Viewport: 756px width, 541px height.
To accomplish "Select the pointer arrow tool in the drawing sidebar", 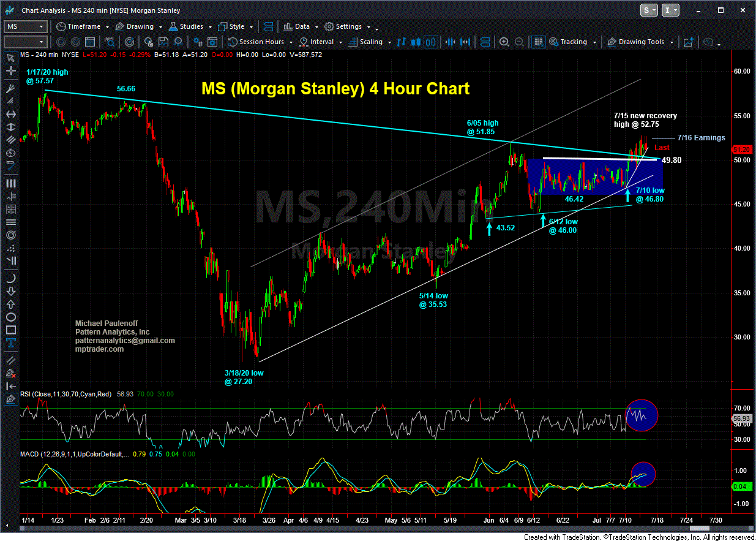I will click(10, 58).
